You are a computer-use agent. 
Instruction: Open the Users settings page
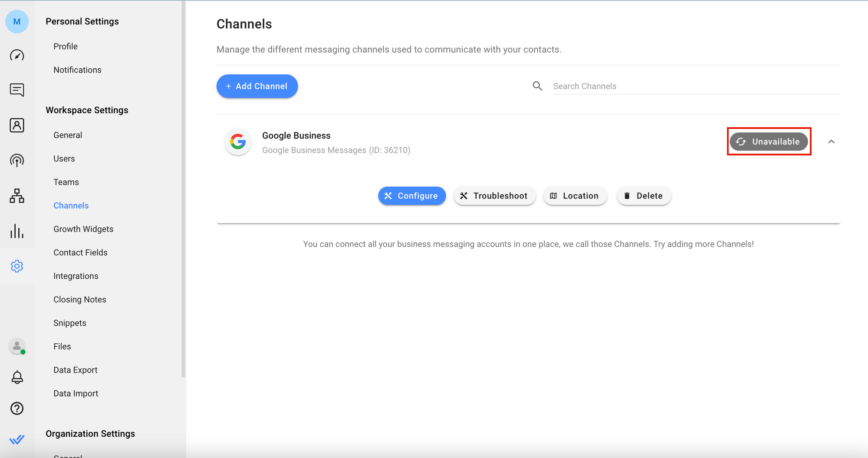click(x=64, y=158)
